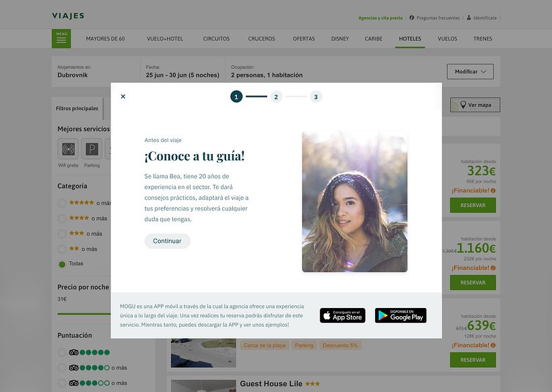This screenshot has height=392, width=552.
Task: Click the Parking tag on the hotel card
Action: [304, 345]
